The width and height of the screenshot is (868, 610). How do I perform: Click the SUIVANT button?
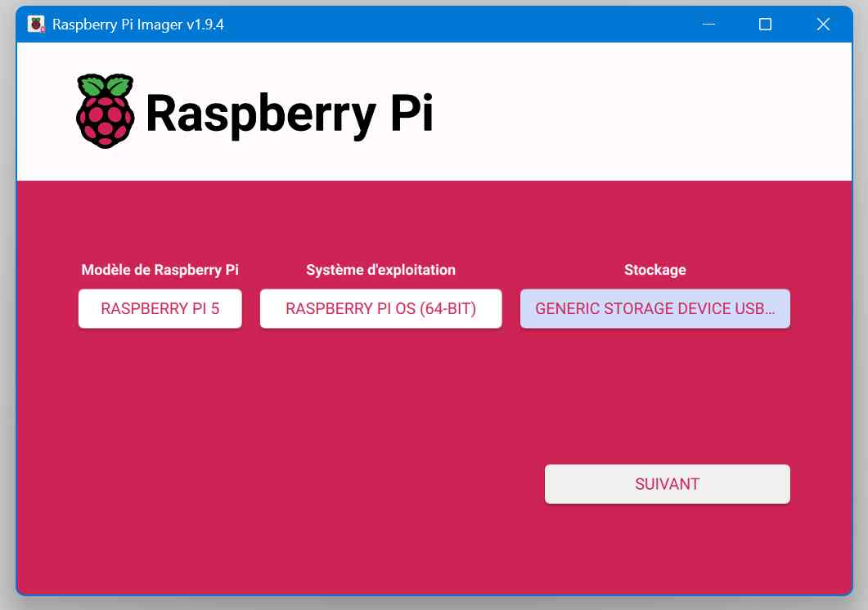[x=667, y=484]
